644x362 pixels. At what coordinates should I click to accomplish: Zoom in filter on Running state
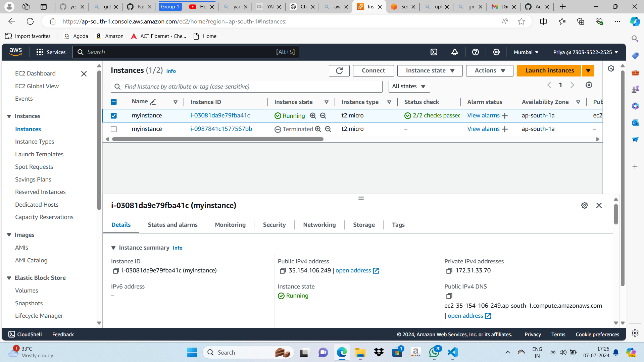[x=313, y=115]
